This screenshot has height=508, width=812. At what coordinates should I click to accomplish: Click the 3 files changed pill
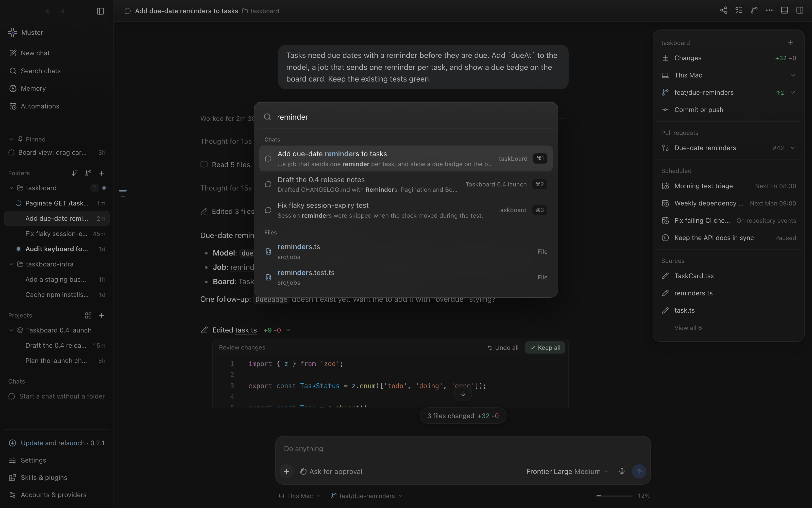point(463,416)
